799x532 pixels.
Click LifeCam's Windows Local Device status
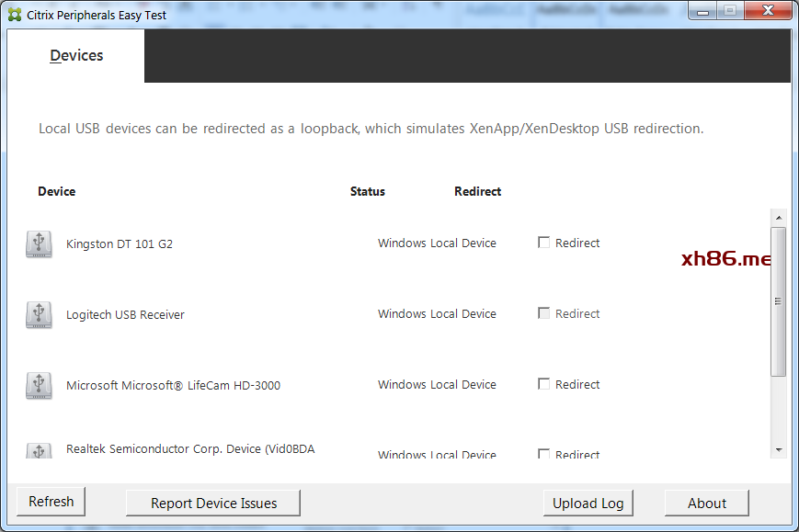(x=437, y=384)
